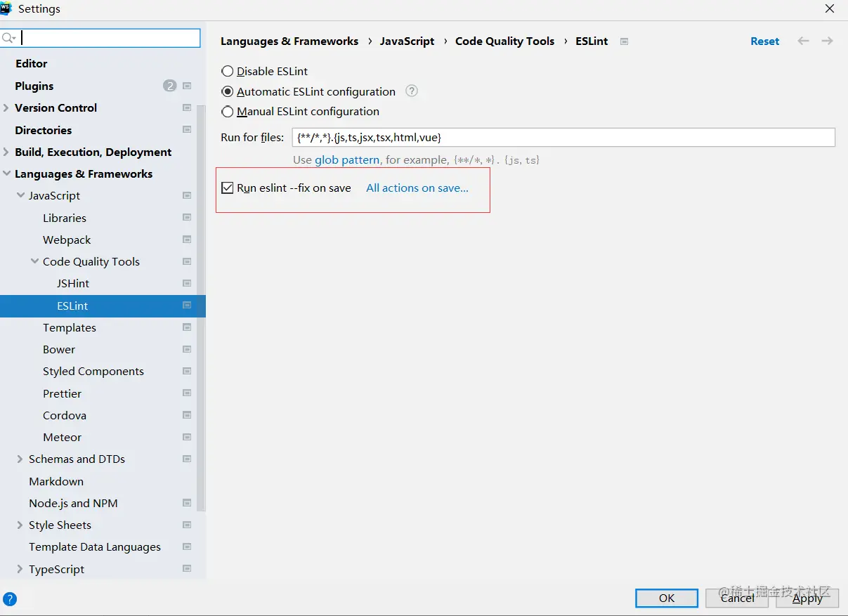Open Directories settings page
Image resolution: width=848 pixels, height=616 pixels.
43,130
